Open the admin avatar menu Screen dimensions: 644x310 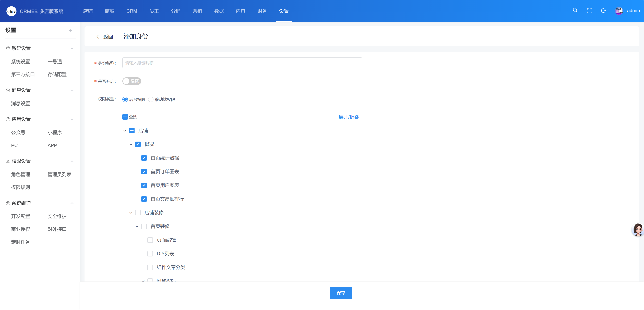click(619, 11)
